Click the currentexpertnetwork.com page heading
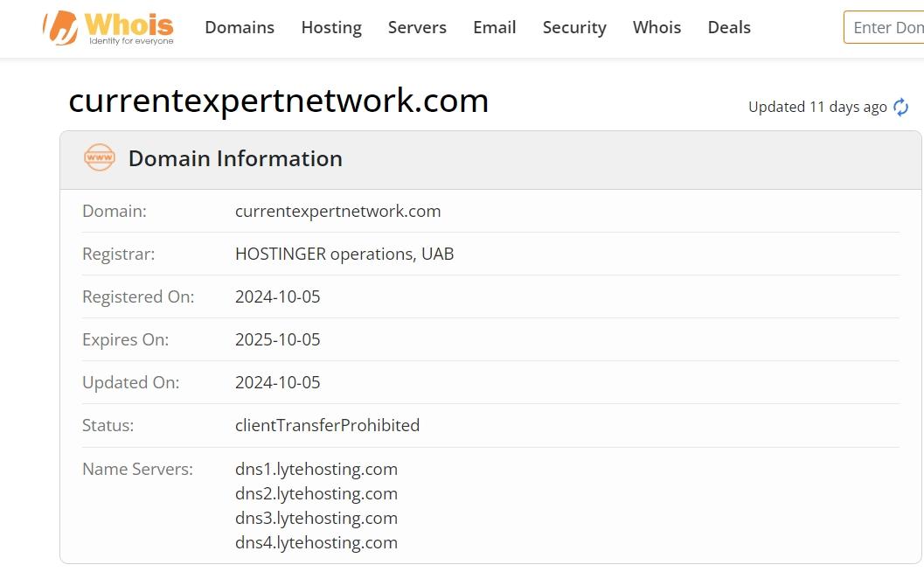This screenshot has height=572, width=924. (279, 101)
